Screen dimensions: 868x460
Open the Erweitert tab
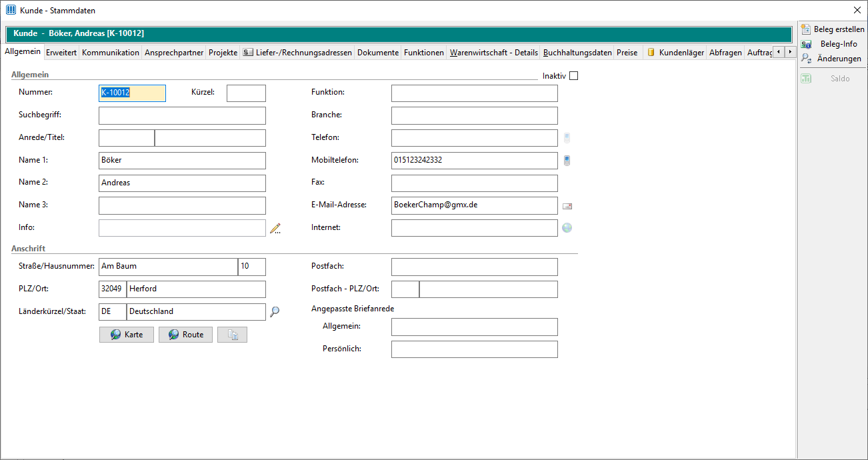pyautogui.click(x=61, y=53)
